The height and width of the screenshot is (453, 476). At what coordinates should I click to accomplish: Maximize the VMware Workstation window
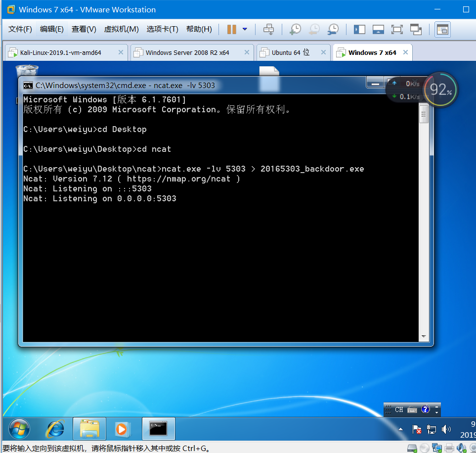point(466,9)
